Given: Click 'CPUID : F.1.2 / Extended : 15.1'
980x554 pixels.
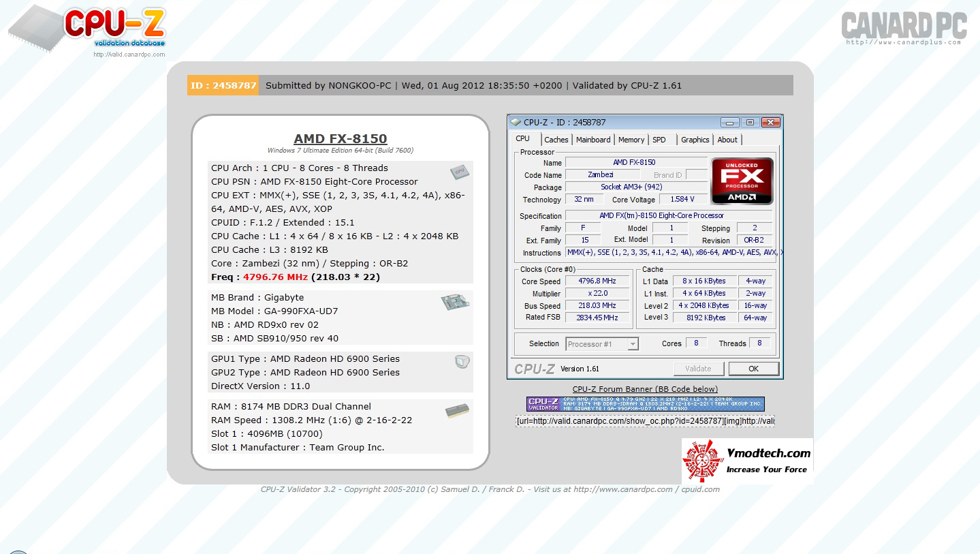Looking at the screenshot, I should coord(283,223).
